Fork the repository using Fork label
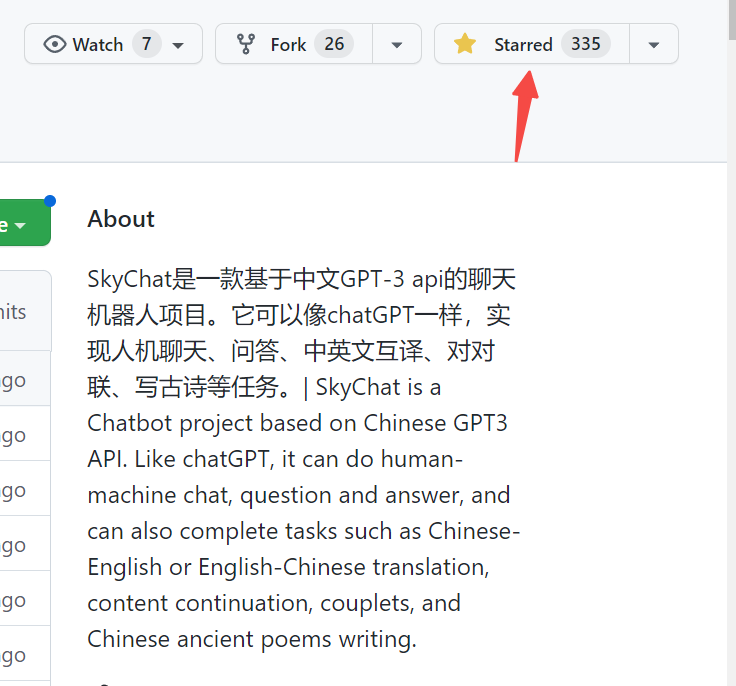Viewport: 736px width, 686px height. tap(288, 44)
